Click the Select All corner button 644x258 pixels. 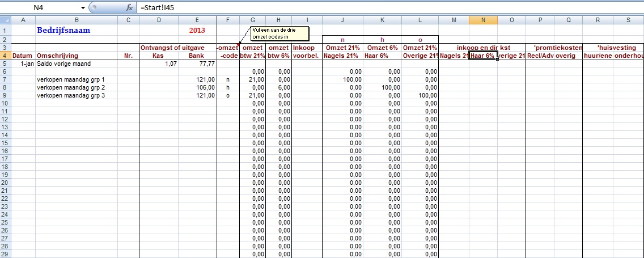[5, 20]
